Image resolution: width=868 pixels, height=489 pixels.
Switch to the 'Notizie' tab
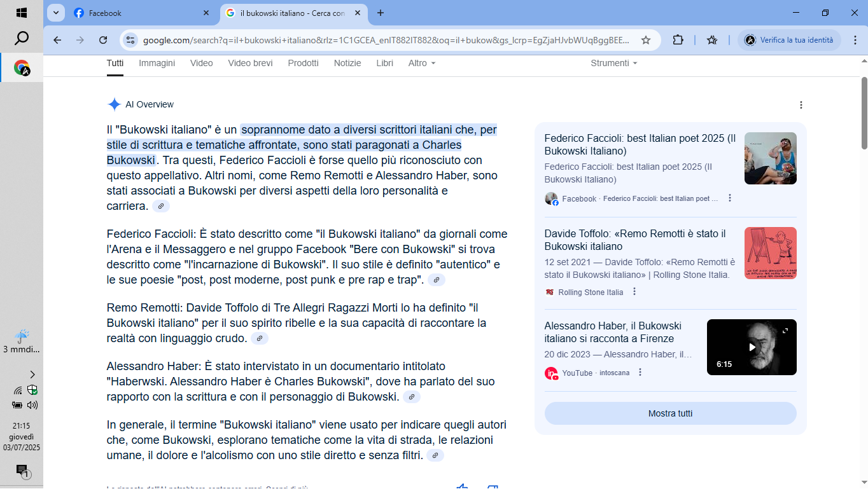[x=347, y=63]
